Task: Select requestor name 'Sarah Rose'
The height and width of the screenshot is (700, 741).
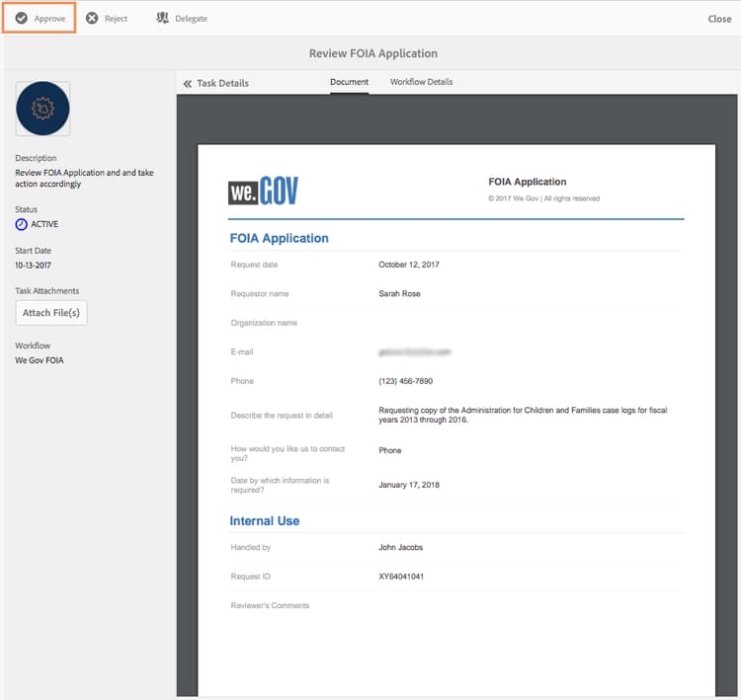Action: point(399,294)
